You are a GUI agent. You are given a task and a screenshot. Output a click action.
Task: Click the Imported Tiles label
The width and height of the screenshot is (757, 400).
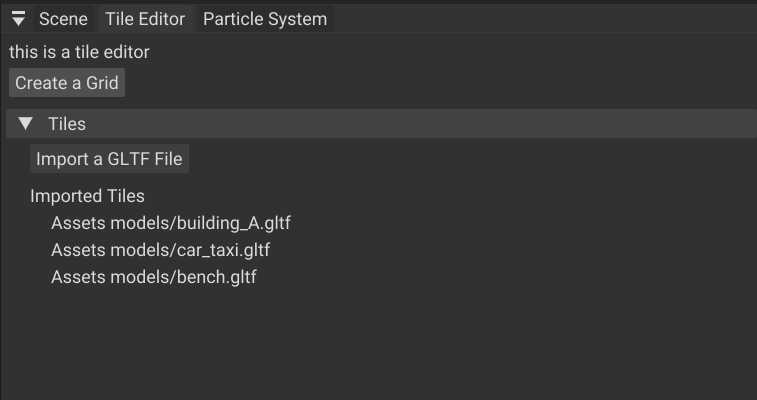87,196
